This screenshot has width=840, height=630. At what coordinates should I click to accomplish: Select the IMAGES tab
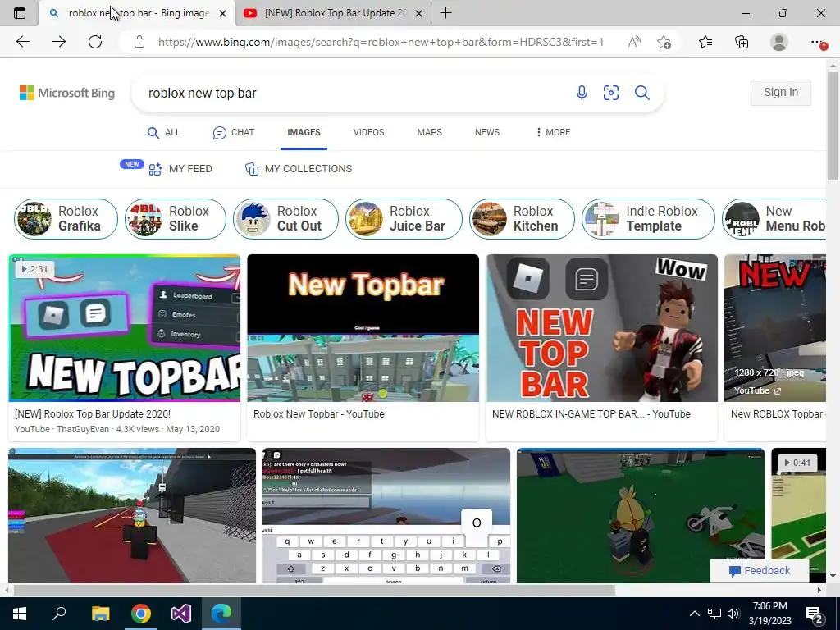pos(304,132)
